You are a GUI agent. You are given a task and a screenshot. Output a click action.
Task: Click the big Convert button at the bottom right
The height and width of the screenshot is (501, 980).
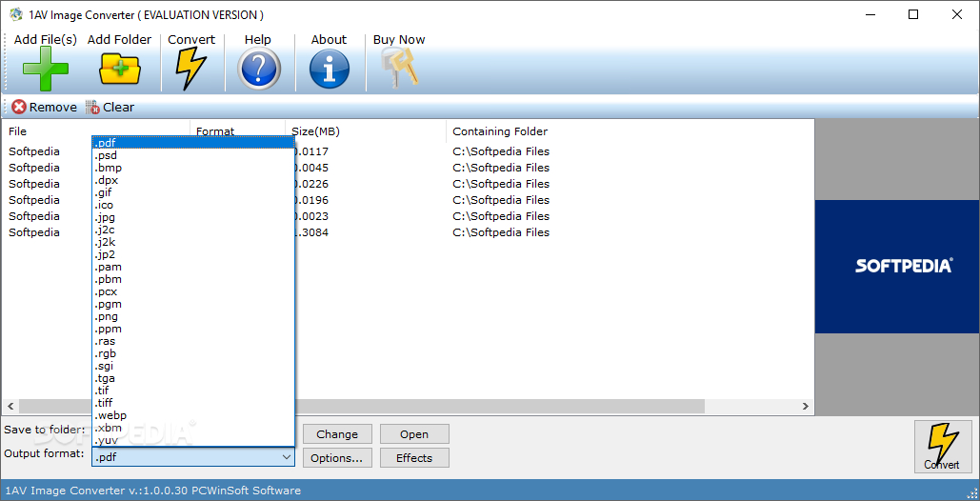tap(942, 446)
